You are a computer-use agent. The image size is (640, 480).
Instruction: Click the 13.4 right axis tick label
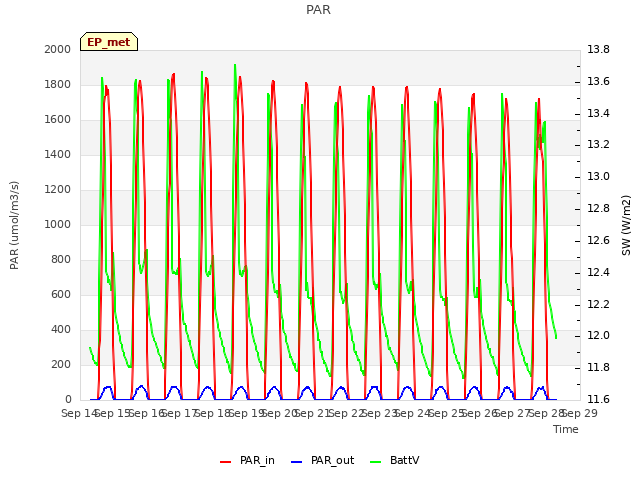tap(598, 113)
